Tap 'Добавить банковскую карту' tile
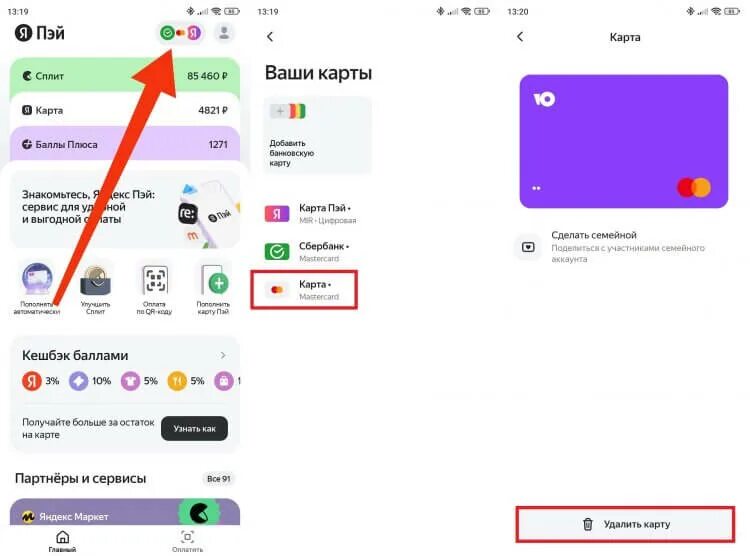Screen dimensions: 750x556 click(318, 135)
